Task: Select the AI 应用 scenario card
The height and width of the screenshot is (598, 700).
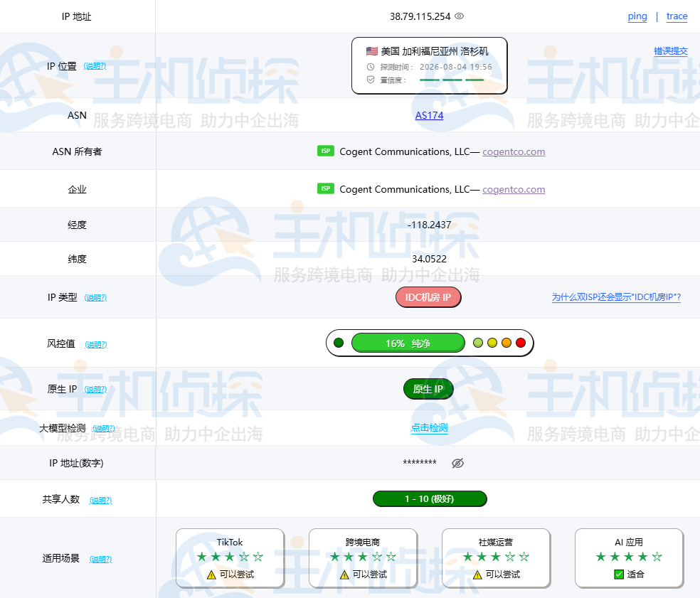Action: coord(629,558)
